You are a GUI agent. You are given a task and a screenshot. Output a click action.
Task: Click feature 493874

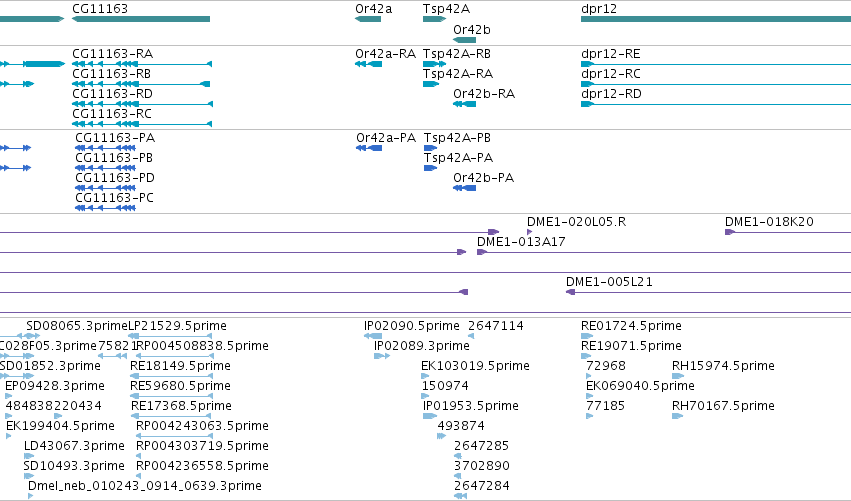tap(461, 426)
